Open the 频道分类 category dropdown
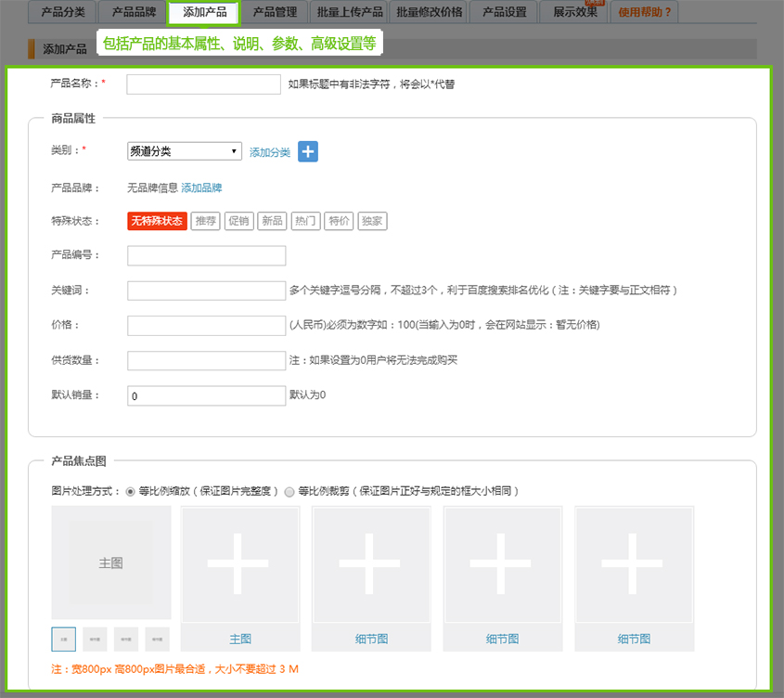Viewport: 784px width, 698px height. [184, 150]
